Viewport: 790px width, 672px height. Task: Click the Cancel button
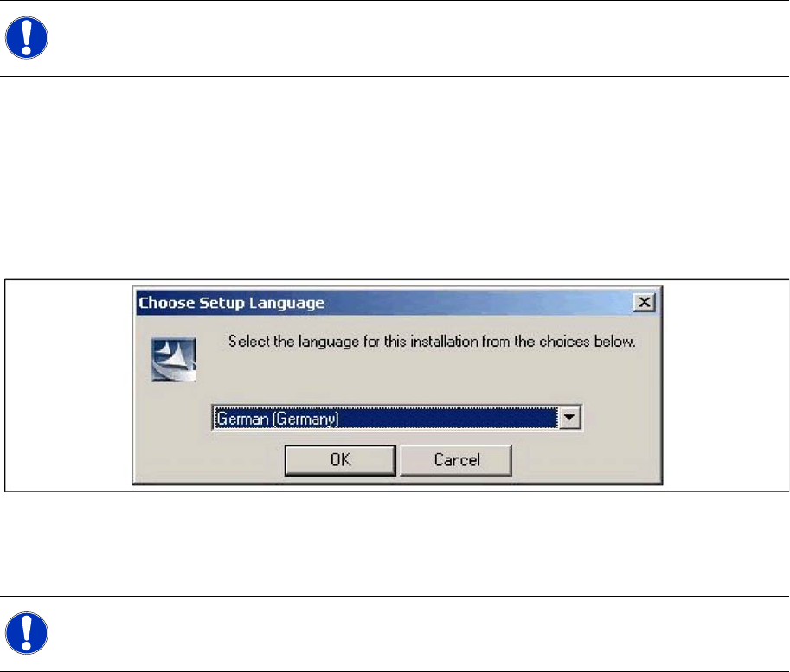point(457,460)
